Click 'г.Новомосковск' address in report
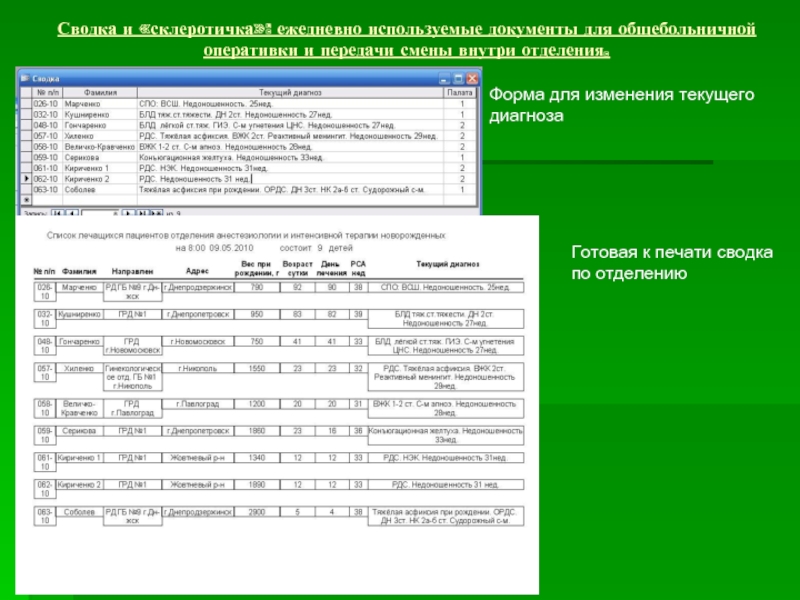Screen dimensions: 800x600 pyautogui.click(x=198, y=341)
